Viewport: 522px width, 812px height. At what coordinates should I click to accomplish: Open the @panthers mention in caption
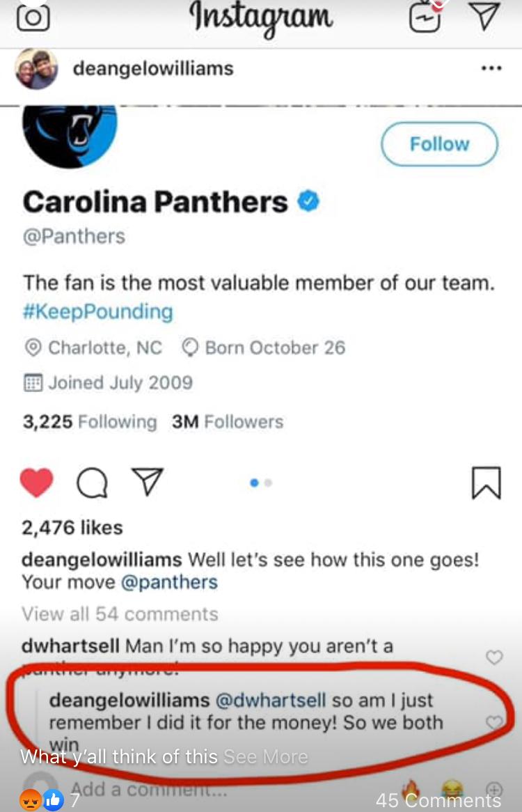click(169, 583)
